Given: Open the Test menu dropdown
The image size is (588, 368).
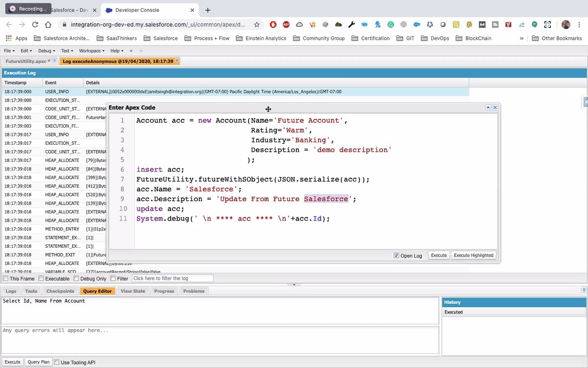Looking at the screenshot, I should pyautogui.click(x=67, y=51).
